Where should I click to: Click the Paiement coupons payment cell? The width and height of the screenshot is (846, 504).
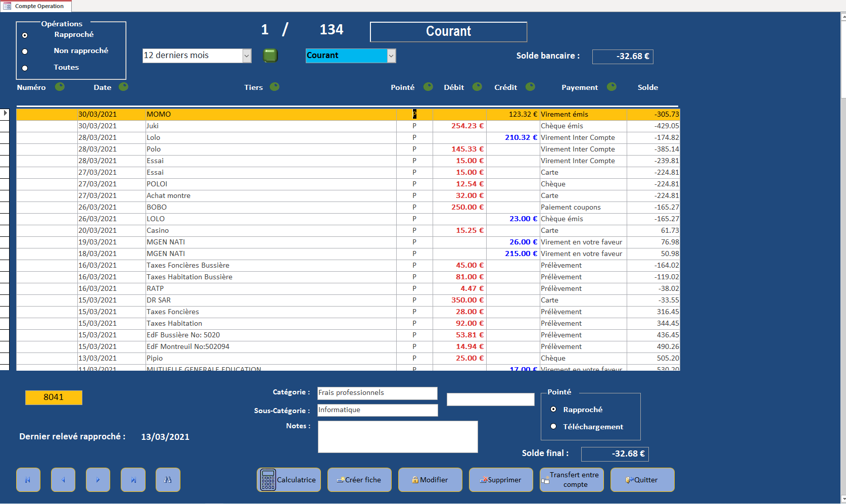583,207
